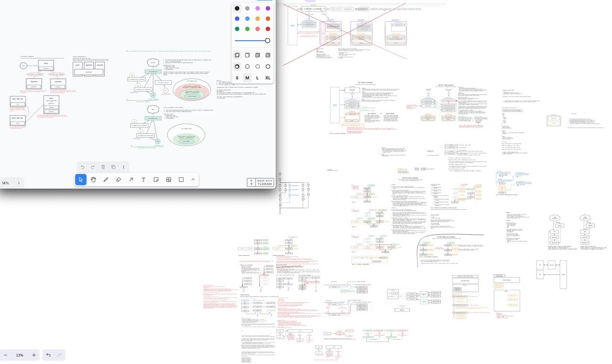Click the Rectangle shape tool

[181, 180]
